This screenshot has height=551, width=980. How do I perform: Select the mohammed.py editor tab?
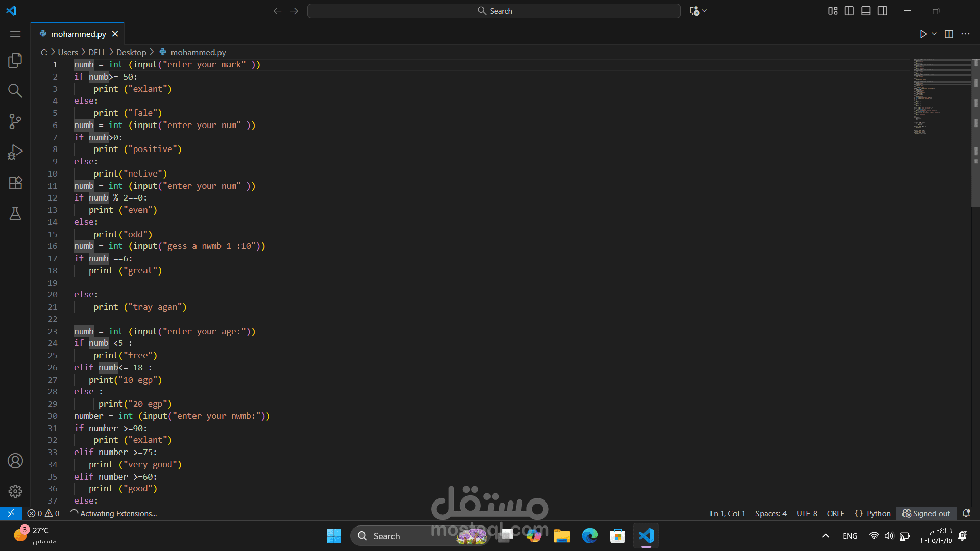78,34
